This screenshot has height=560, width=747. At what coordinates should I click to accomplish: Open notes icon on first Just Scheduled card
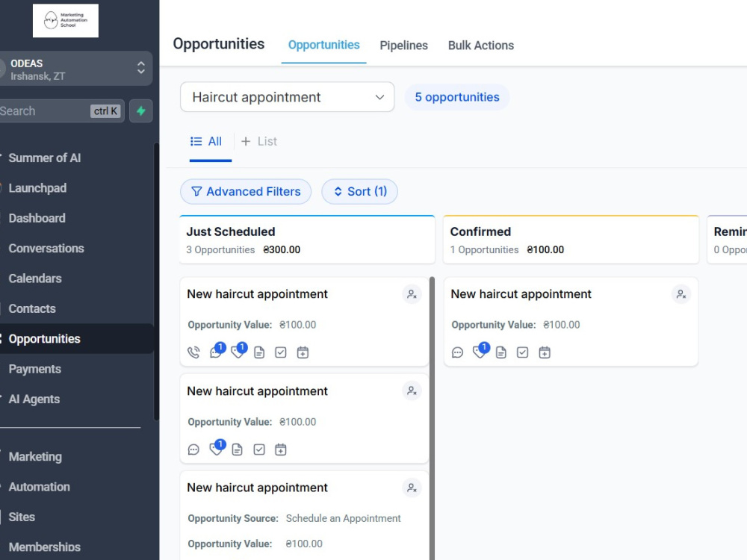point(258,352)
